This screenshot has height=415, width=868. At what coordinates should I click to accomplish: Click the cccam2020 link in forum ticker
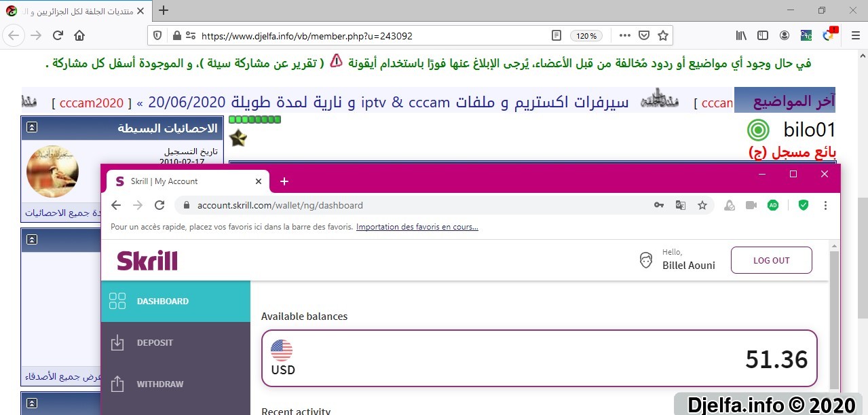click(92, 103)
